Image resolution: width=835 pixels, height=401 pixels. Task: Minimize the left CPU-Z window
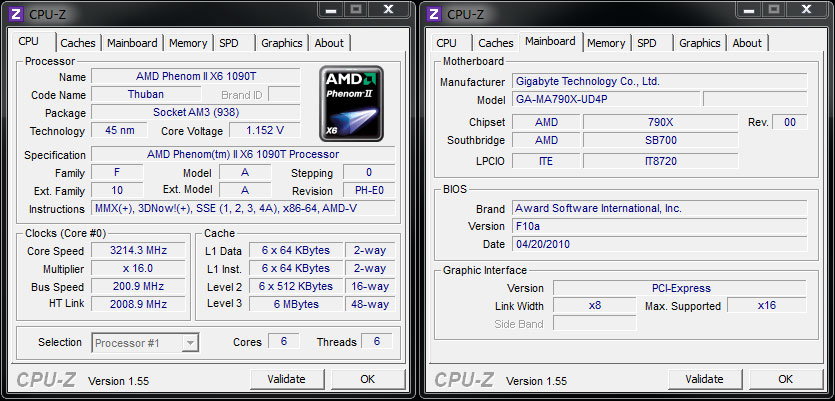click(x=330, y=10)
